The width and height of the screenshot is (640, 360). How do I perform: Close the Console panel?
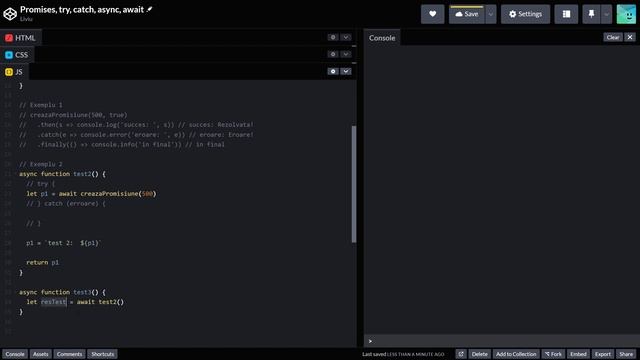[630, 37]
